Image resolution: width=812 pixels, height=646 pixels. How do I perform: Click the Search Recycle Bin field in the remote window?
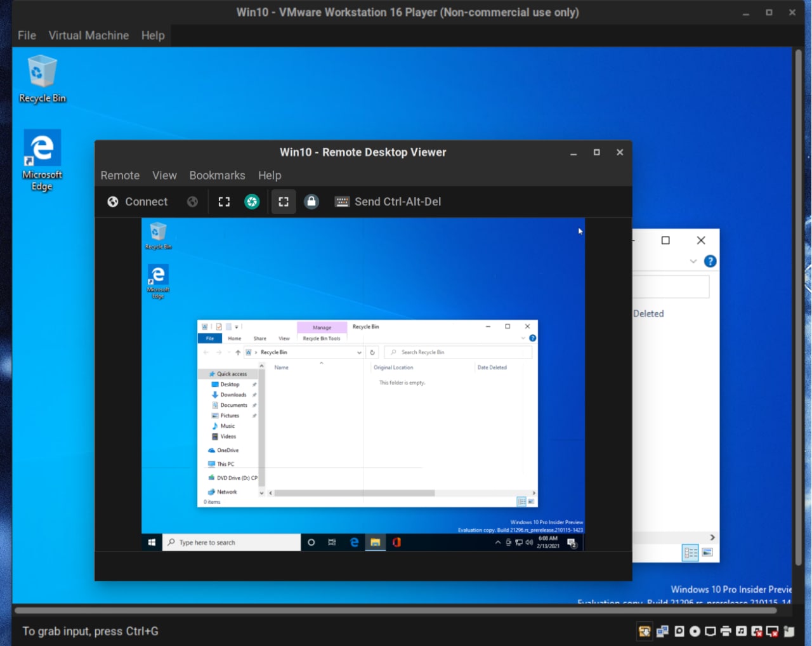pos(457,352)
